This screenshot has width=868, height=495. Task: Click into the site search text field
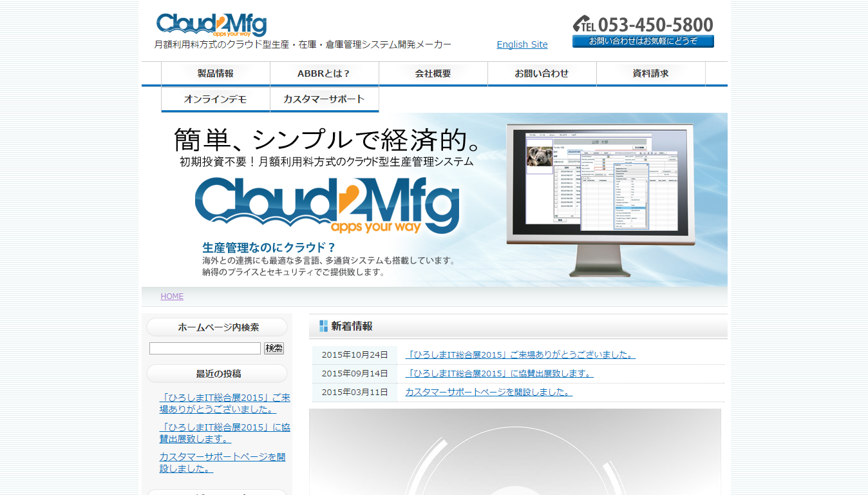(205, 349)
